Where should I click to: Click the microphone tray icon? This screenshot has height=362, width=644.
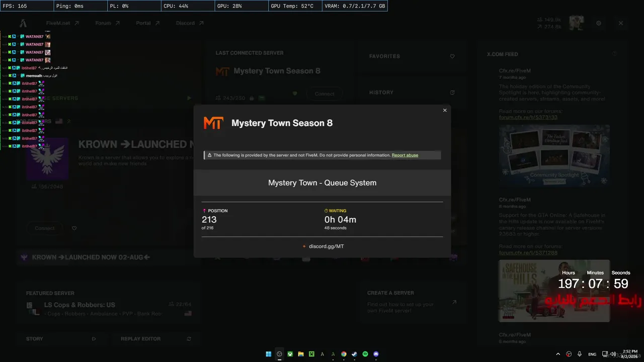[x=580, y=354]
